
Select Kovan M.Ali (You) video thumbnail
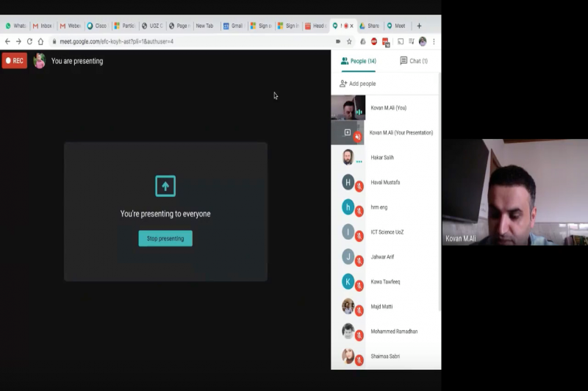(348, 108)
